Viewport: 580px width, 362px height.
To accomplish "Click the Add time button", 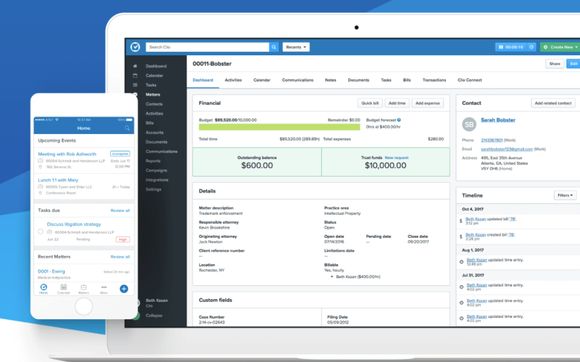I will 397,103.
